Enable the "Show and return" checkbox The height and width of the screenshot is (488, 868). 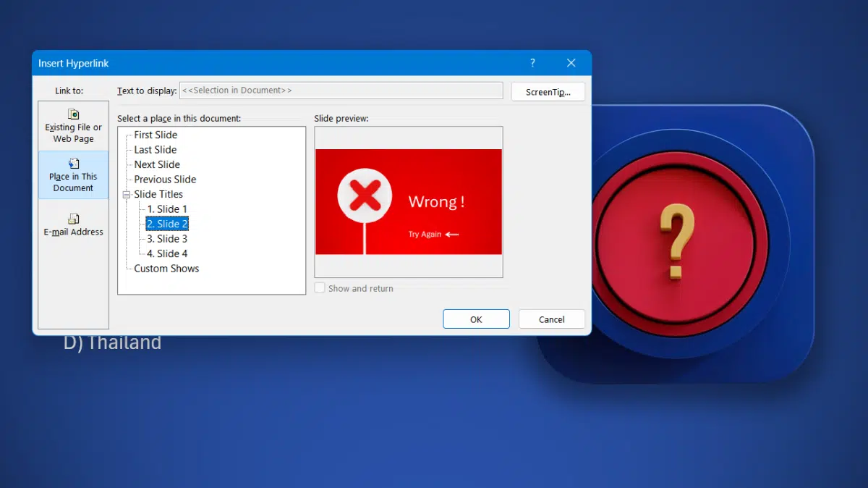[x=320, y=288]
